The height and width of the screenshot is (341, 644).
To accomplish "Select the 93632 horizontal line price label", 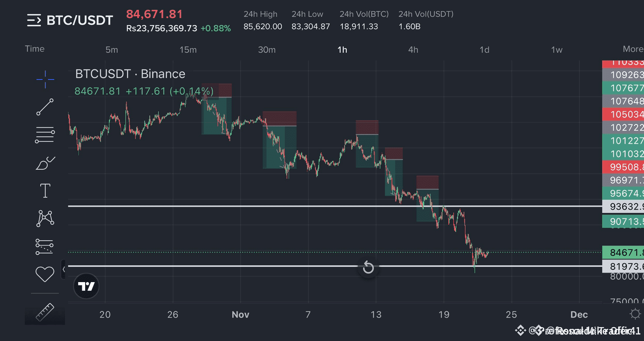I will tap(623, 206).
